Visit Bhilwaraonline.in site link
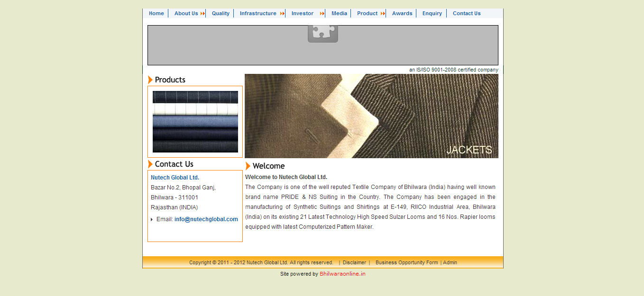Screen dimensions: 644x296 coord(342,274)
